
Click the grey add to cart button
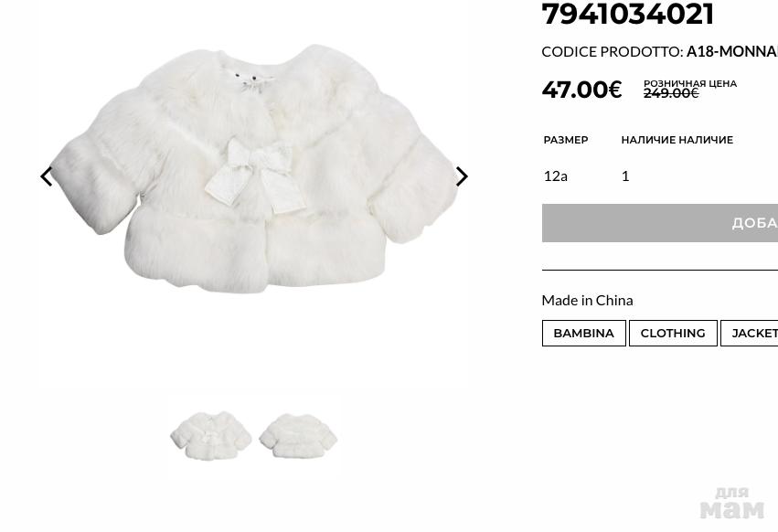(660, 223)
